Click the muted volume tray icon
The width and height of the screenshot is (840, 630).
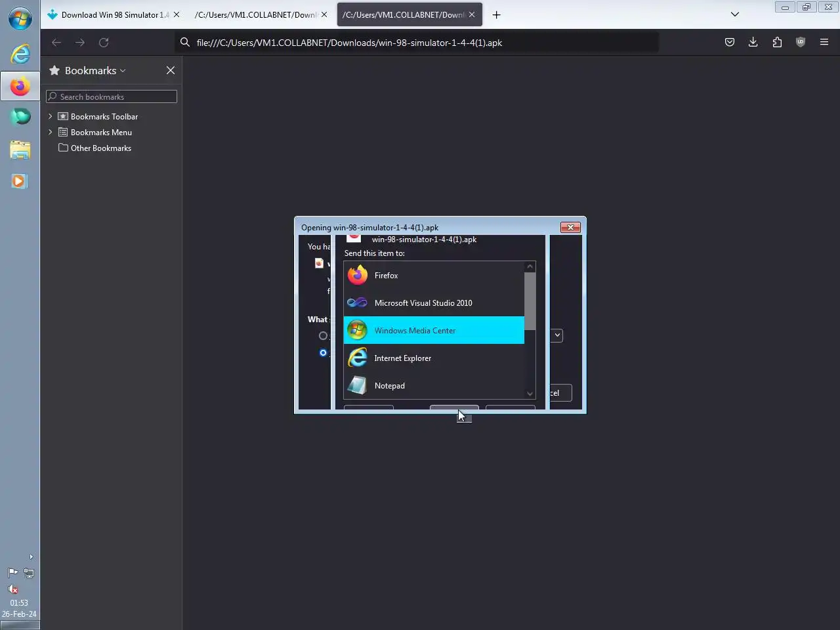tap(12, 589)
